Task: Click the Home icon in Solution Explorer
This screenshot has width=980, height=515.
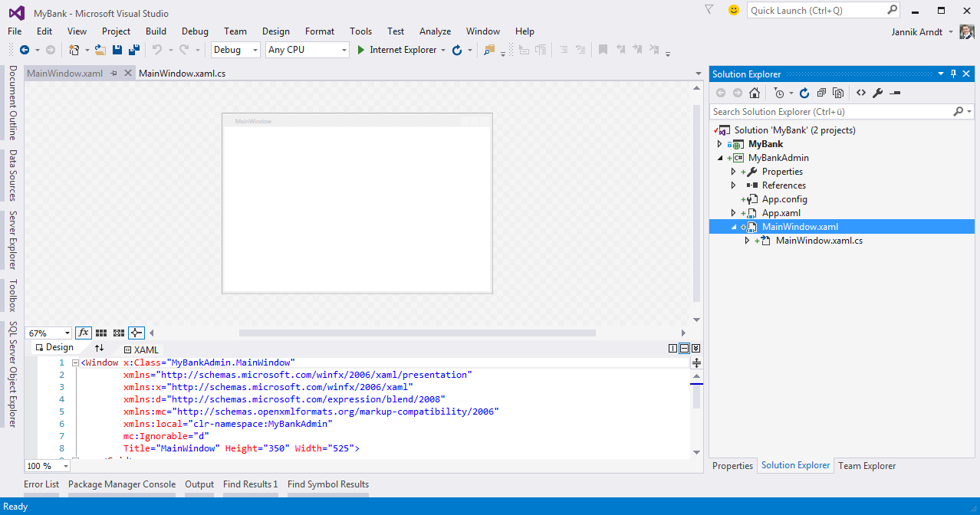Action: 755,93
